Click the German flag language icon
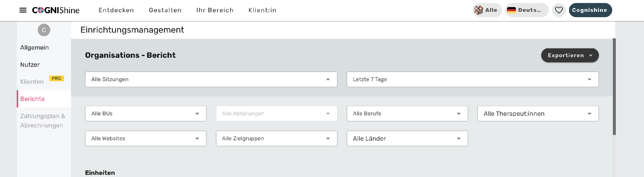Image resolution: width=644 pixels, height=177 pixels. pyautogui.click(x=511, y=10)
